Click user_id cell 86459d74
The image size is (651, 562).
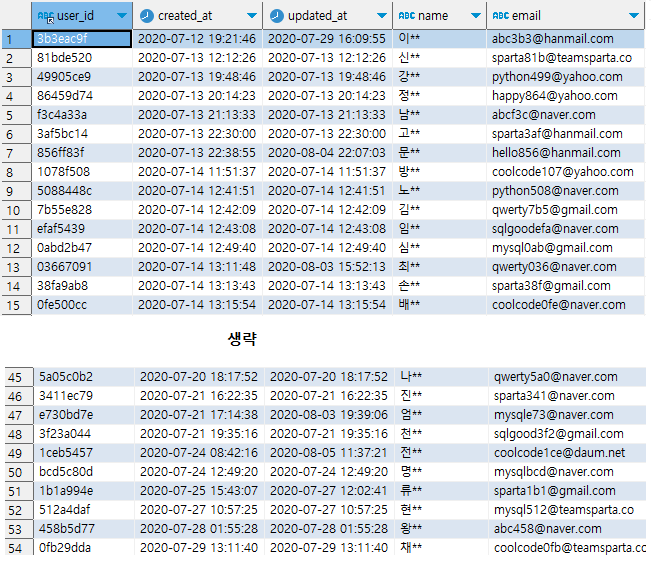[x=82, y=96]
